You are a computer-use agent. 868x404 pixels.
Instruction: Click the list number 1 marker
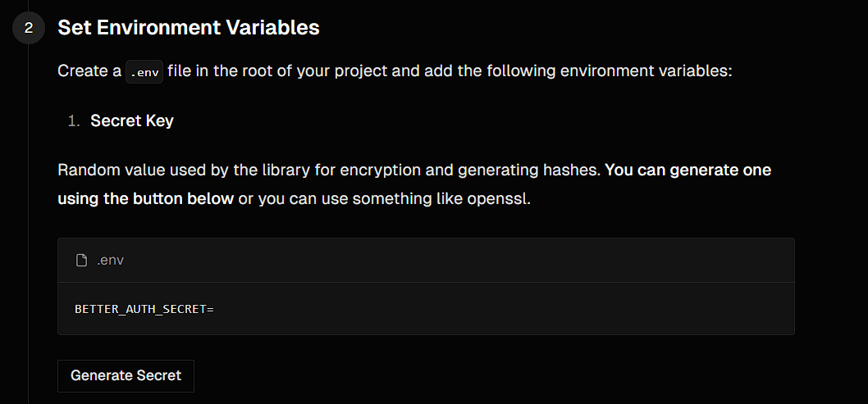[73, 121]
